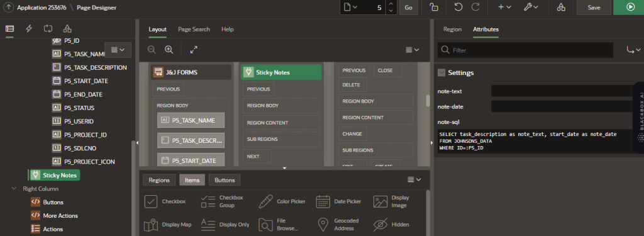Click the Display Map gallery item
The width and height of the screenshot is (644, 236).
click(x=167, y=225)
